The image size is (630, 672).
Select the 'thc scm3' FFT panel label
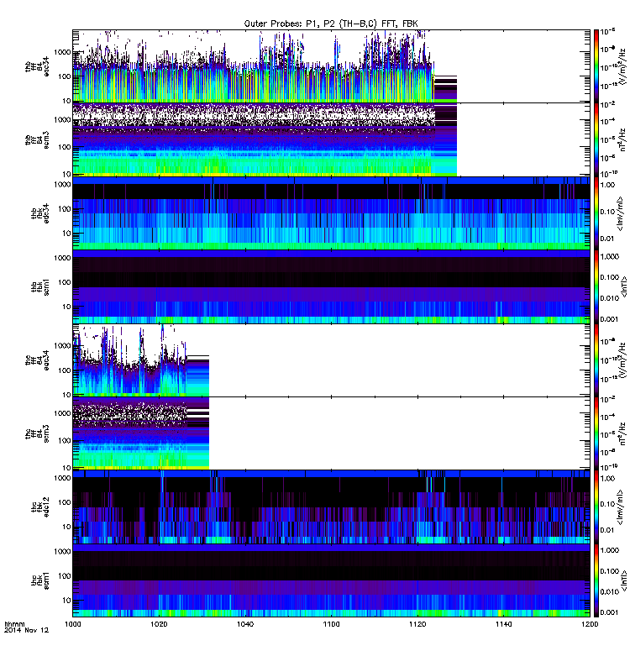coord(37,433)
